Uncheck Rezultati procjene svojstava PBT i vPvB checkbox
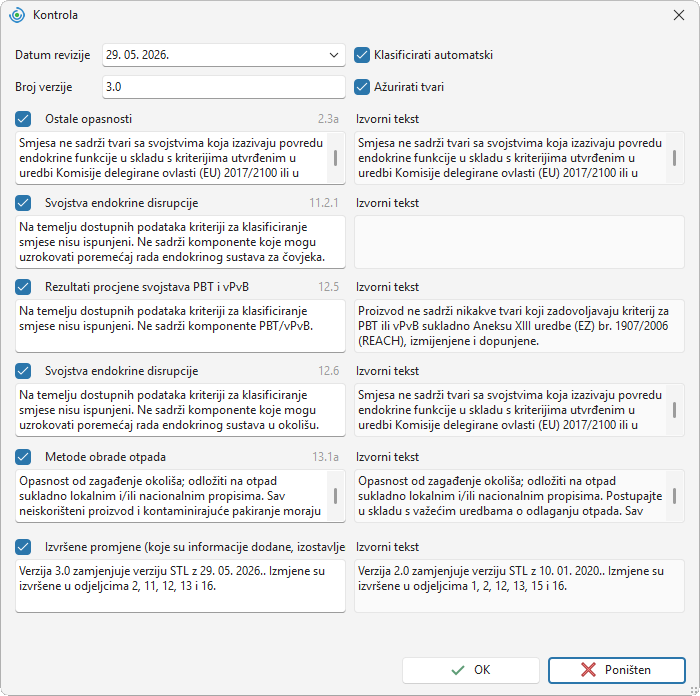 pos(23,287)
